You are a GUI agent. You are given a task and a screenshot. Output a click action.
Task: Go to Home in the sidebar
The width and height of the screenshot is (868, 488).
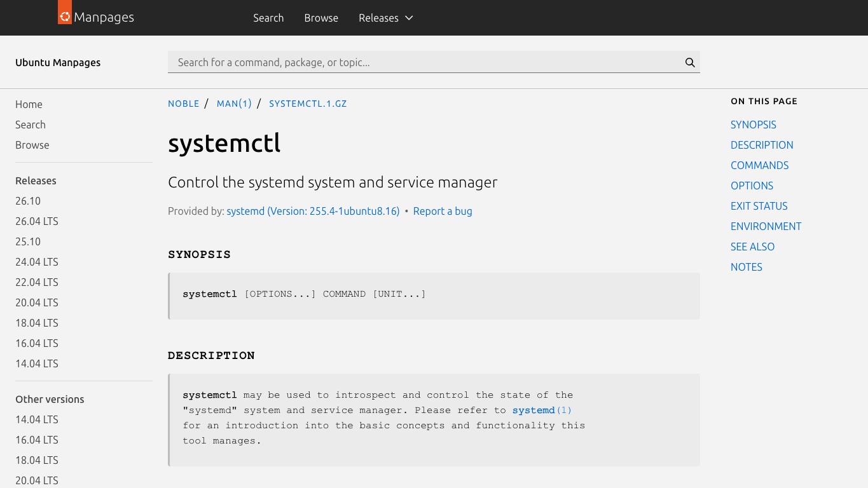[29, 104]
